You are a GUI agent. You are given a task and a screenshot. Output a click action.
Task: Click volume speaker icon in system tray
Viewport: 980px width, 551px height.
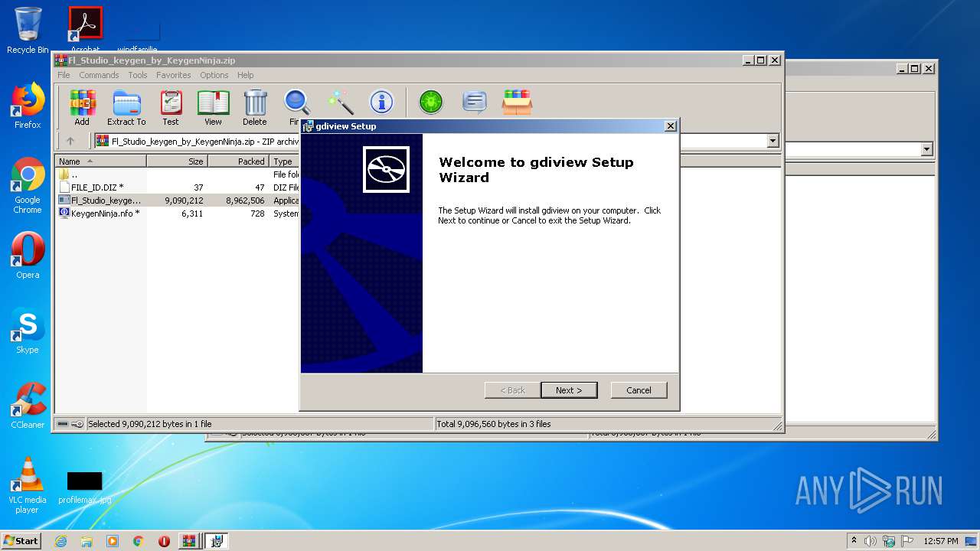tap(871, 541)
